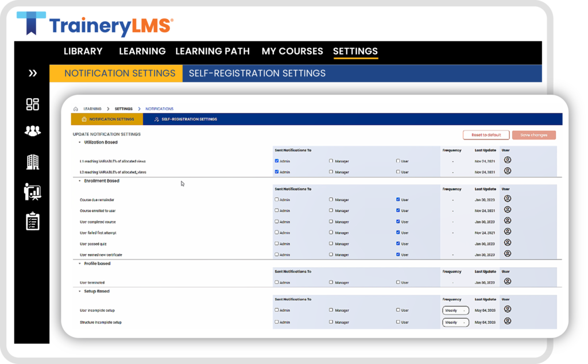Uncheck User for User earned new certificate
The height and width of the screenshot is (364, 588).
point(398,254)
